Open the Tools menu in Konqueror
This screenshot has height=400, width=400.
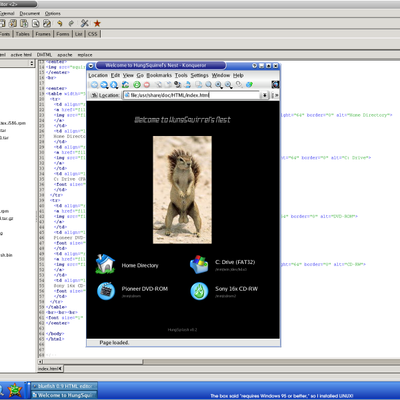[181, 75]
